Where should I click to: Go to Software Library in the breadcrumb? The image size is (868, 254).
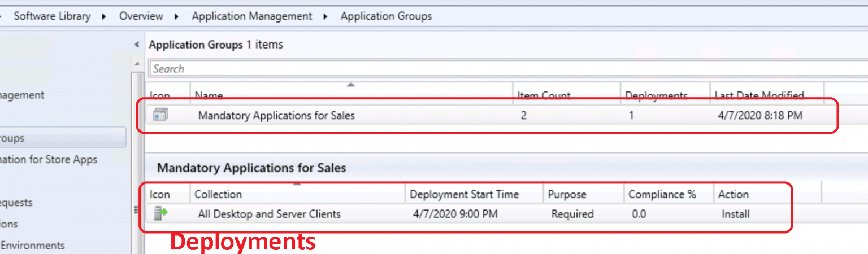[52, 16]
